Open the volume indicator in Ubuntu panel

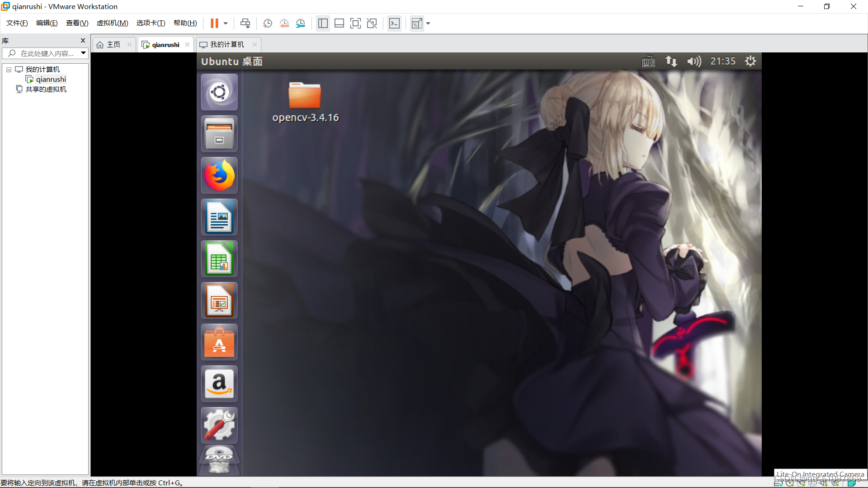coord(694,61)
